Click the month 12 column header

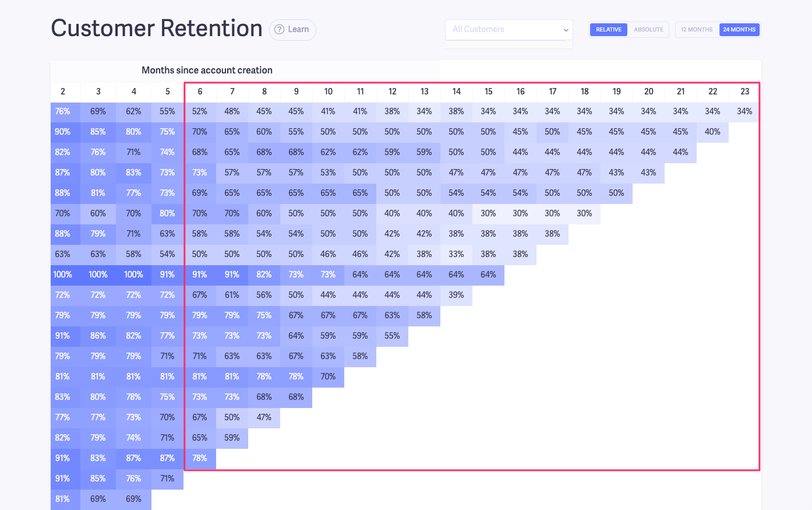click(x=392, y=92)
